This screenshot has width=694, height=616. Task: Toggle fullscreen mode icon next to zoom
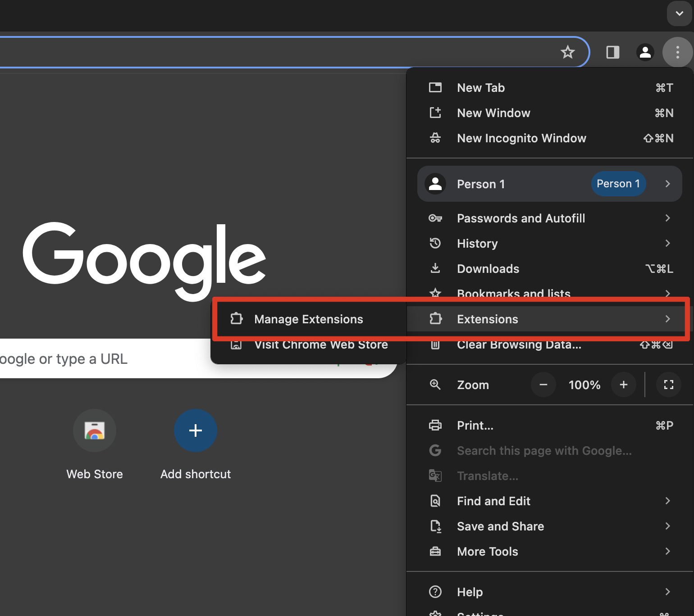tap(669, 385)
